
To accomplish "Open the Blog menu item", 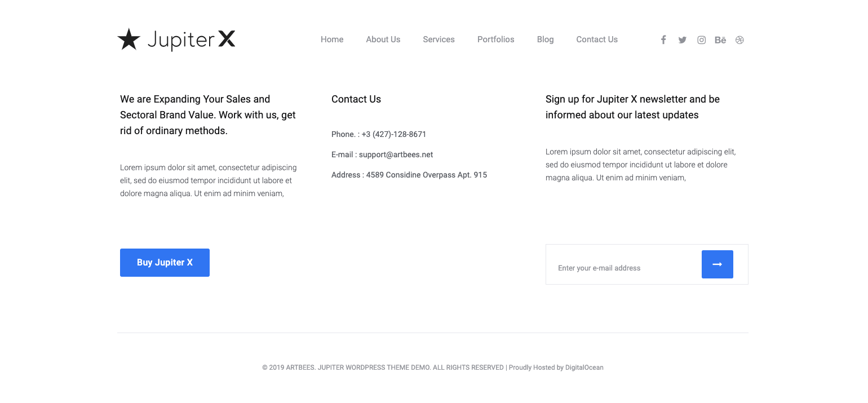I will coord(546,39).
